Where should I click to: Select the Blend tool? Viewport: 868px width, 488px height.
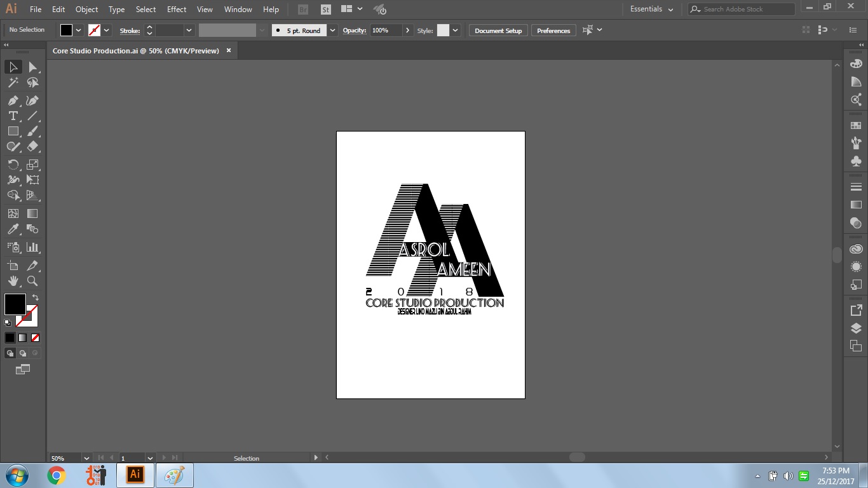[x=32, y=229]
